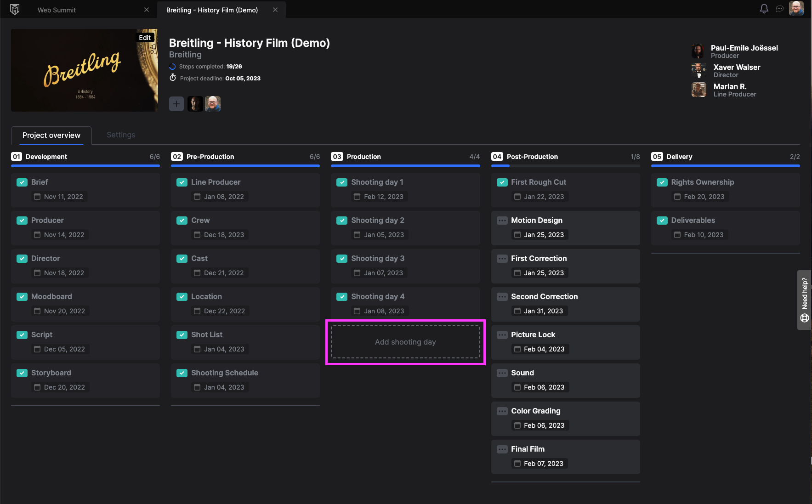Open date picker for Cast Dec 21, 2022
The width and height of the screenshot is (812, 504).
(x=219, y=273)
